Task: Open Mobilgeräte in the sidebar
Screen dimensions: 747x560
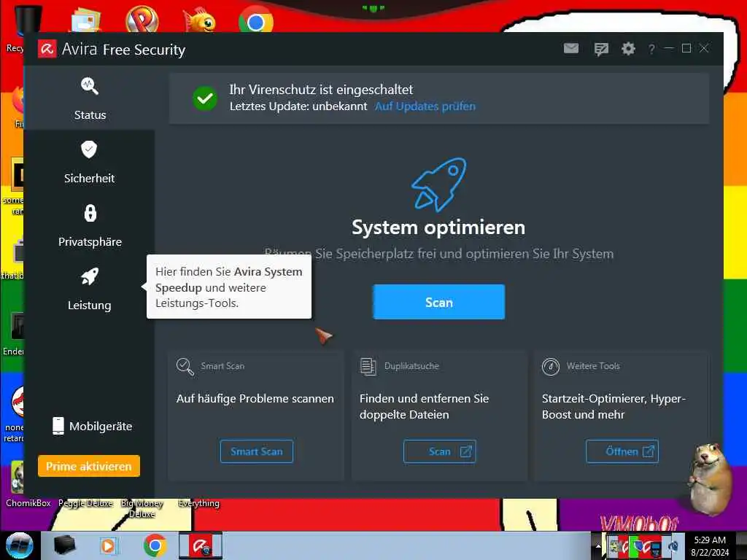Action: pos(93,426)
